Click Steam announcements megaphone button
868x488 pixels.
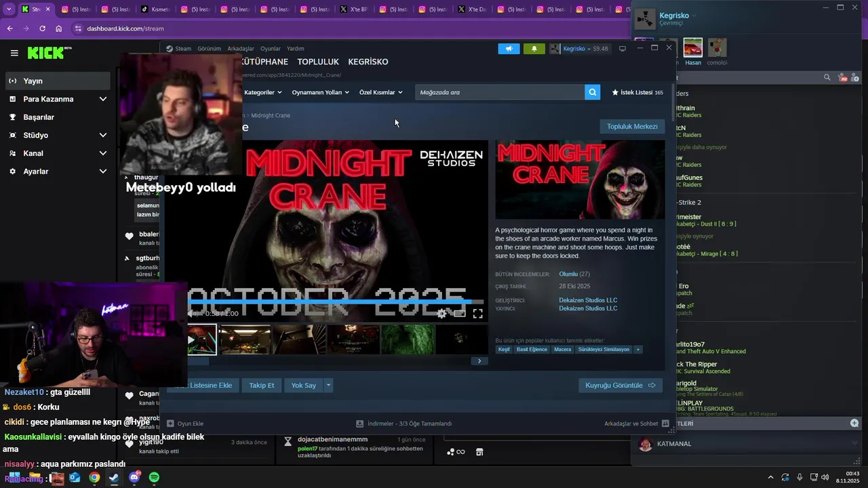point(509,49)
